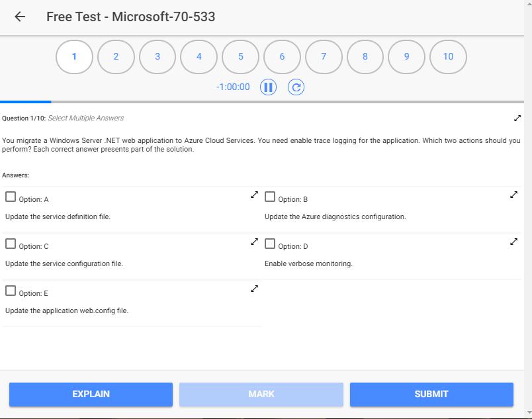Select the Option C checkbox
532x419 pixels.
(x=11, y=244)
